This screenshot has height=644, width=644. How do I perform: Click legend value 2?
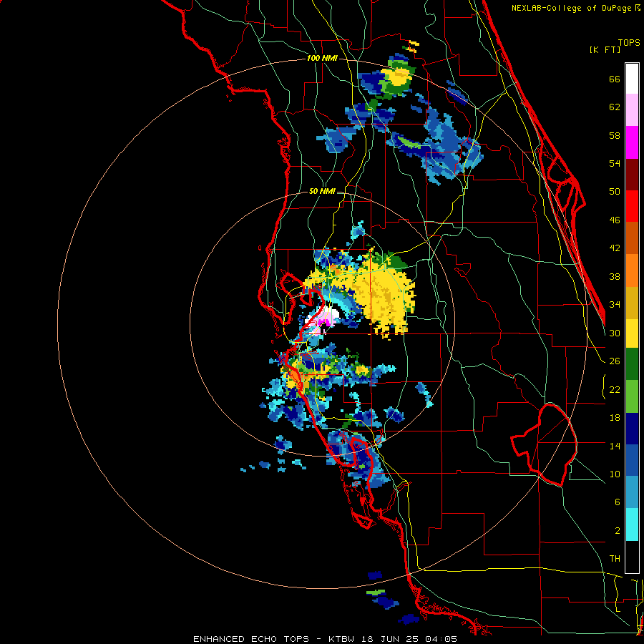tap(617, 531)
